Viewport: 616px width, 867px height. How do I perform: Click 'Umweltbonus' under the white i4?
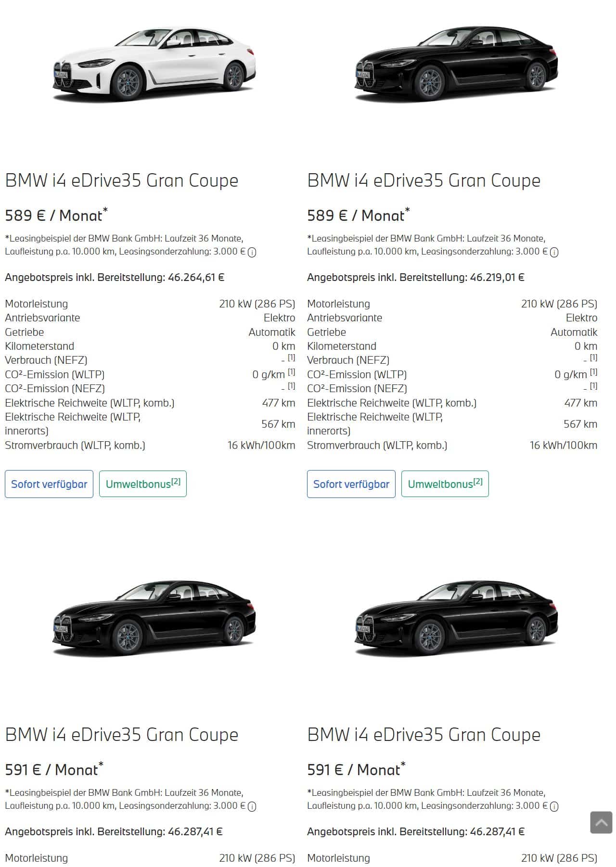click(143, 484)
